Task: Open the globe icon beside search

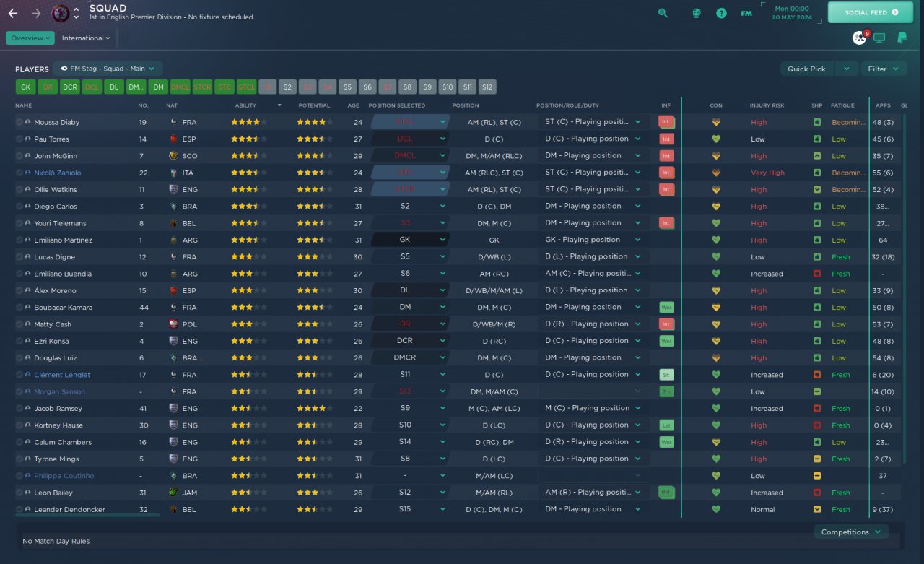Action: coord(697,13)
